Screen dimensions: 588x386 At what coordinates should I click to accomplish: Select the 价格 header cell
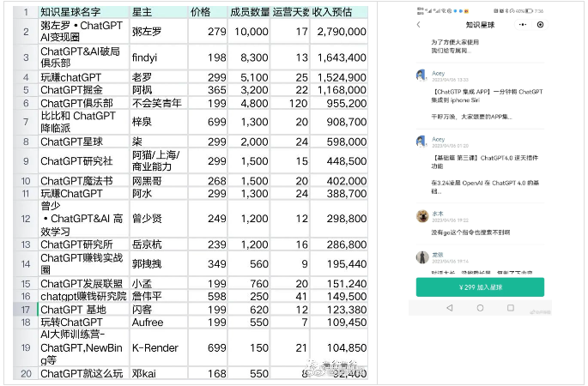click(208, 12)
